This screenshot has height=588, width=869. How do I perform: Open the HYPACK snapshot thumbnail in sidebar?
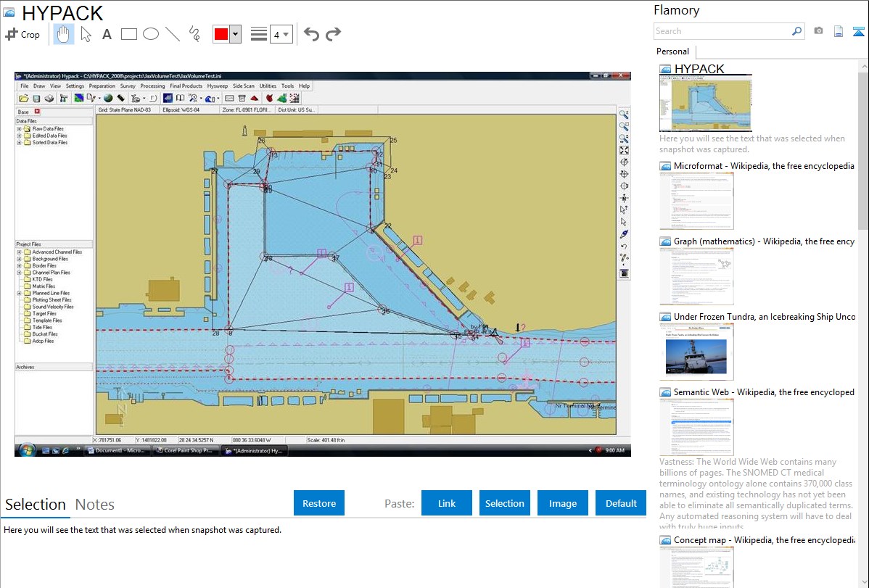tap(706, 103)
